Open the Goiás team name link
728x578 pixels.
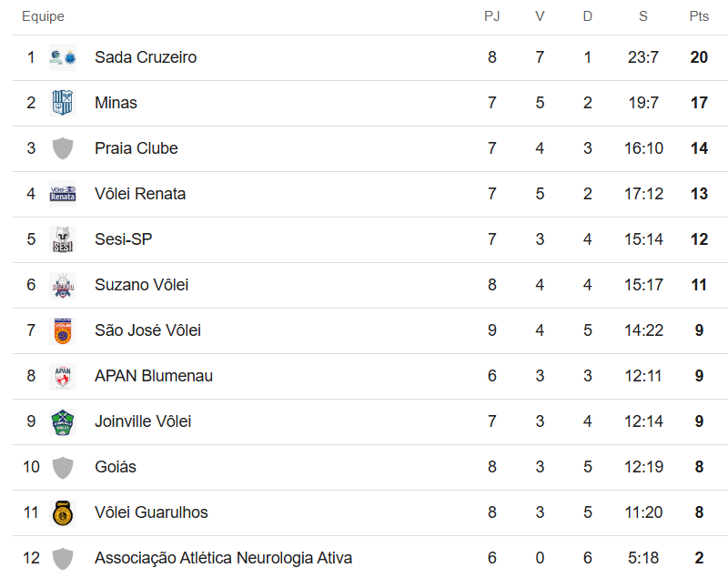tap(116, 467)
